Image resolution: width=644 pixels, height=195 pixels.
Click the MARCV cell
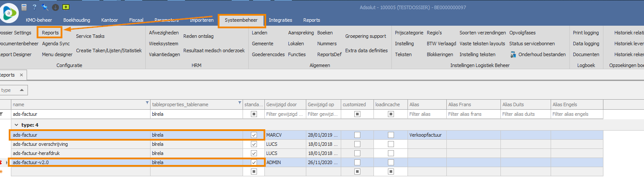point(285,135)
